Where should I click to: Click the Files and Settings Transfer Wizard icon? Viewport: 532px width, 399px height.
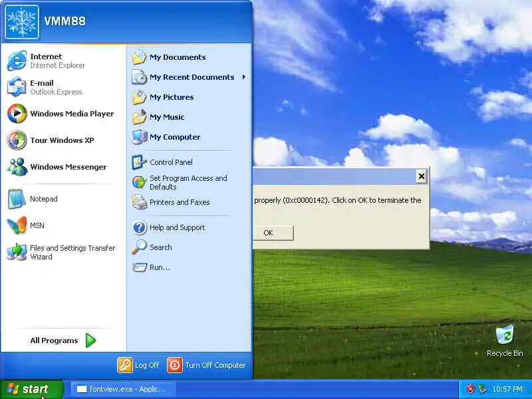click(17, 252)
